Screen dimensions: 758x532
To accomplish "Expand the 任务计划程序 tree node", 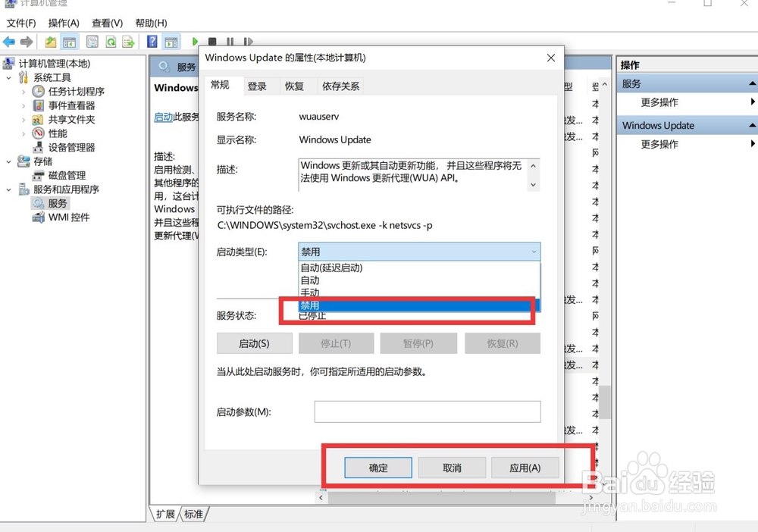I will (23, 92).
